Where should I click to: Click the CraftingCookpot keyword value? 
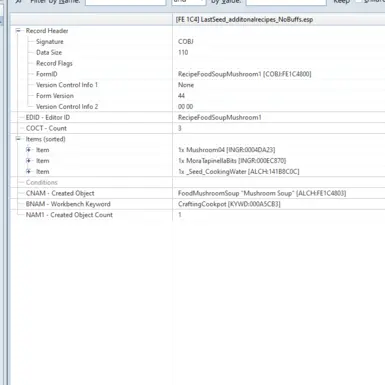[229, 204]
